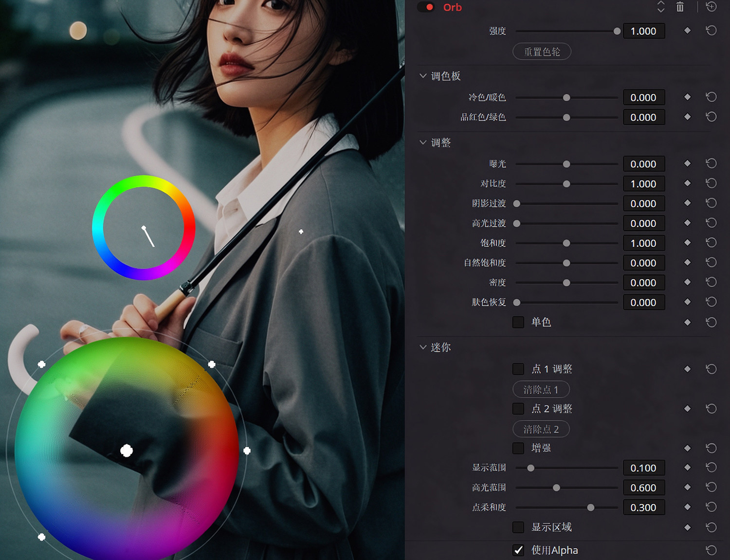The width and height of the screenshot is (730, 560).
Task: Collapse the 调整 section
Action: point(423,143)
